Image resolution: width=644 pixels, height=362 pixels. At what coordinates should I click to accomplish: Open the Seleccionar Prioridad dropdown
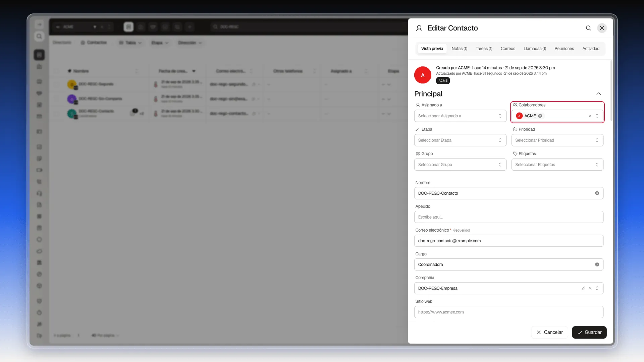(557, 140)
